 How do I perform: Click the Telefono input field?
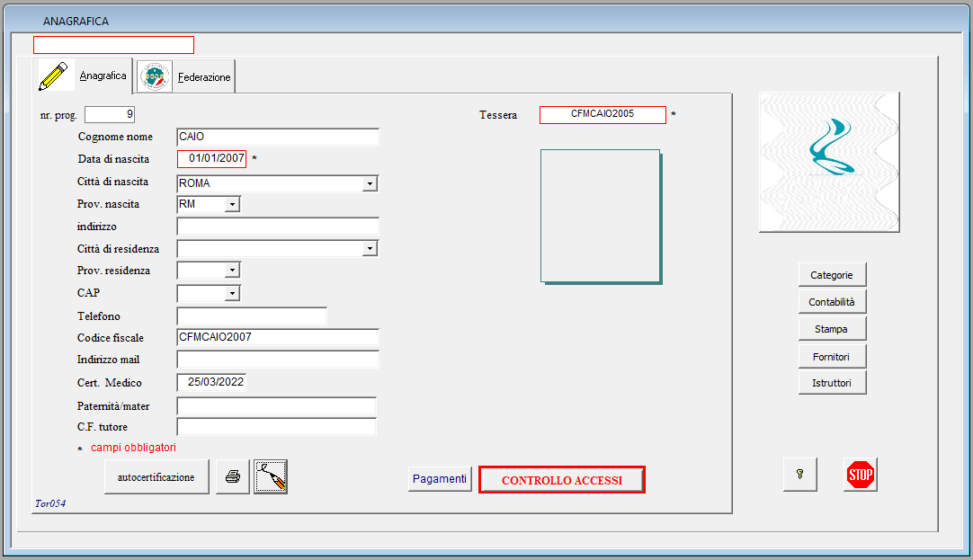pyautogui.click(x=251, y=316)
